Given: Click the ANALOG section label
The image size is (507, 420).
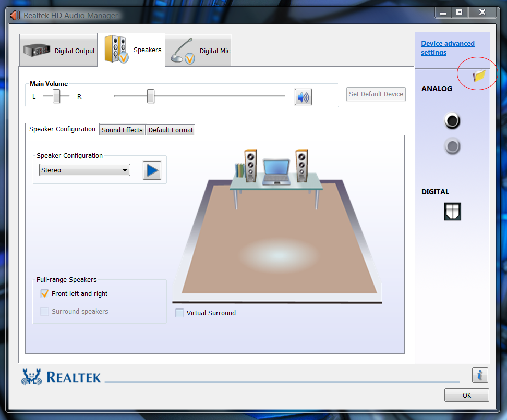Looking at the screenshot, I should [437, 89].
